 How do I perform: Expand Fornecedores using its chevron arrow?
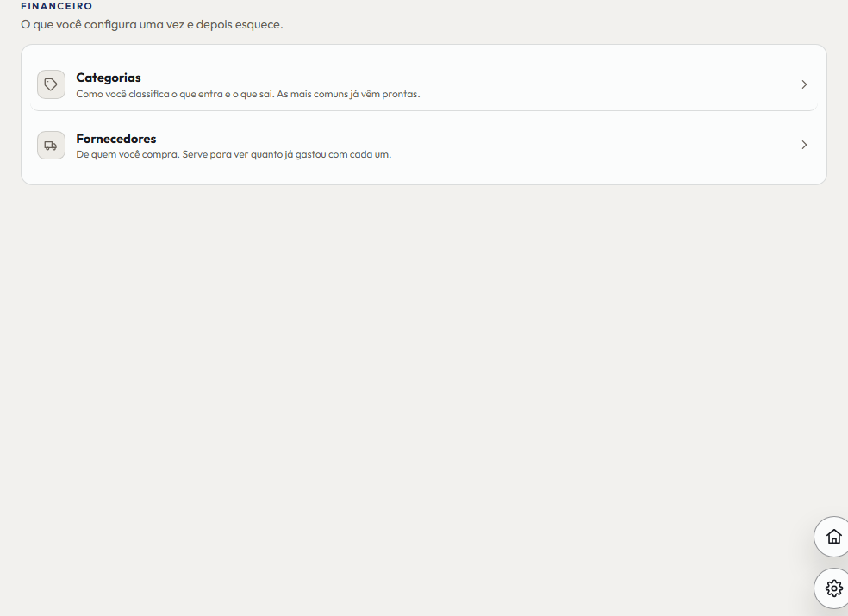point(804,145)
